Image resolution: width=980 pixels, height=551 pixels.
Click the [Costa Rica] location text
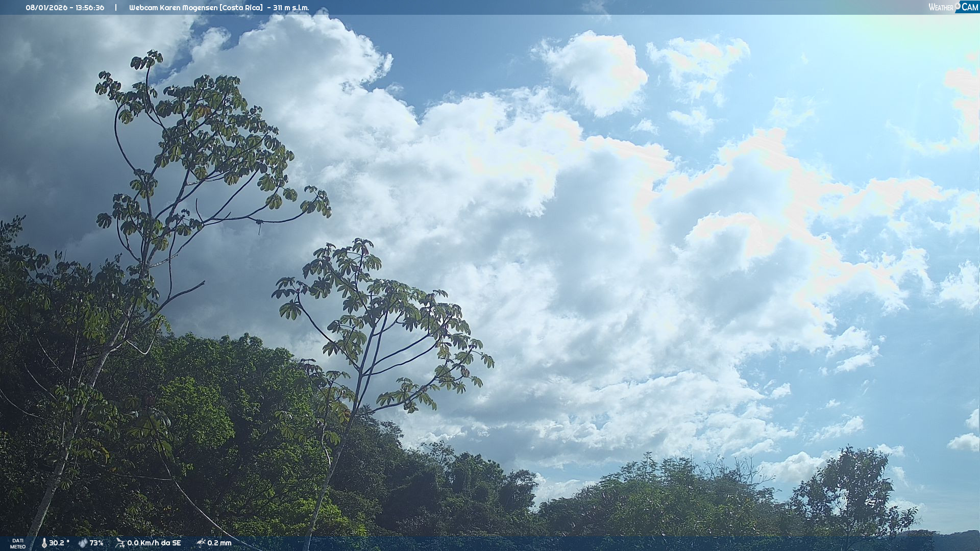pos(241,8)
